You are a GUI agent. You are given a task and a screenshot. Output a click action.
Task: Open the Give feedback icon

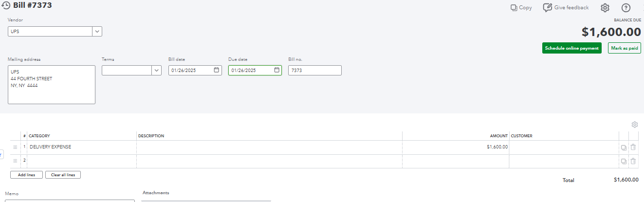(x=548, y=7)
